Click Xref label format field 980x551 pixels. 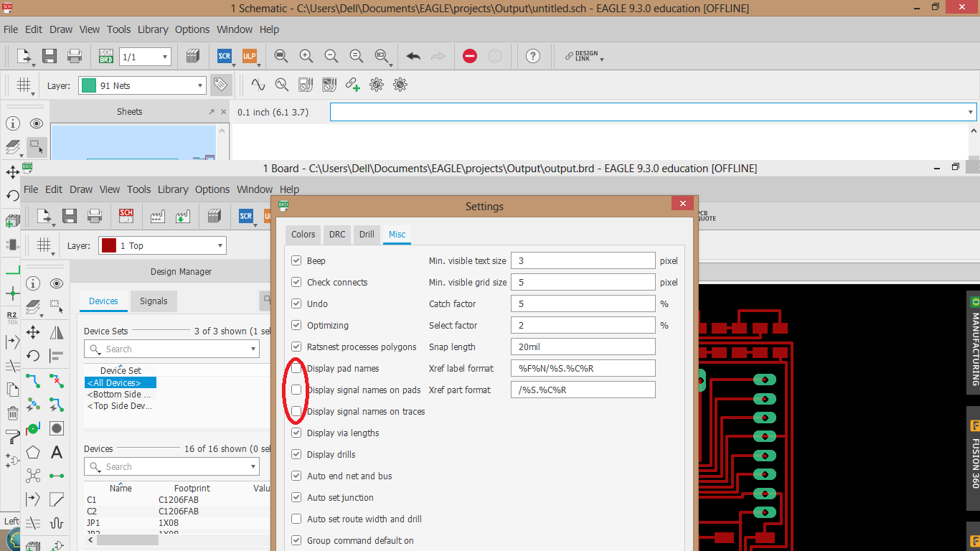click(x=583, y=368)
